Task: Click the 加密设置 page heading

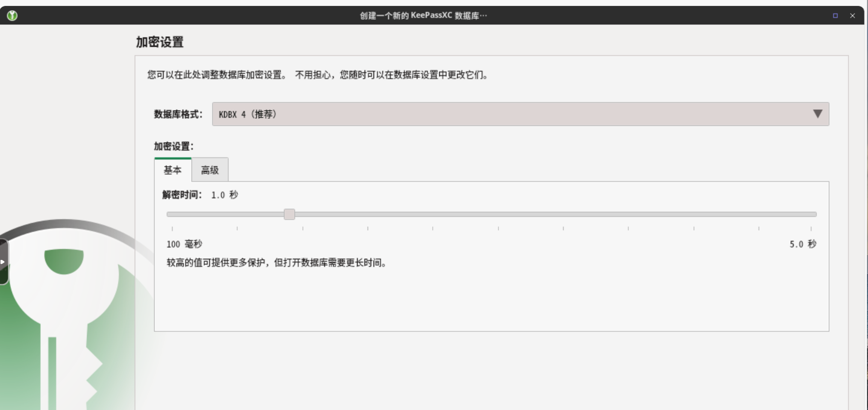Action: click(x=160, y=42)
